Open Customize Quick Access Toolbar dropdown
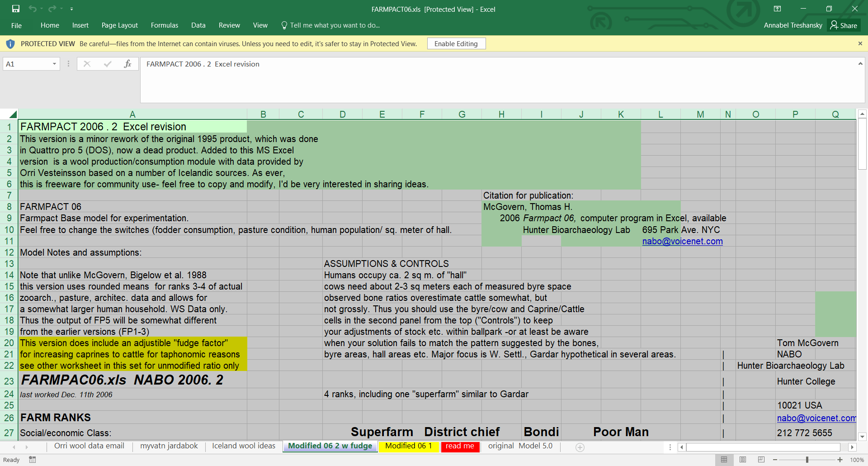The width and height of the screenshot is (868, 466). pyautogui.click(x=71, y=9)
